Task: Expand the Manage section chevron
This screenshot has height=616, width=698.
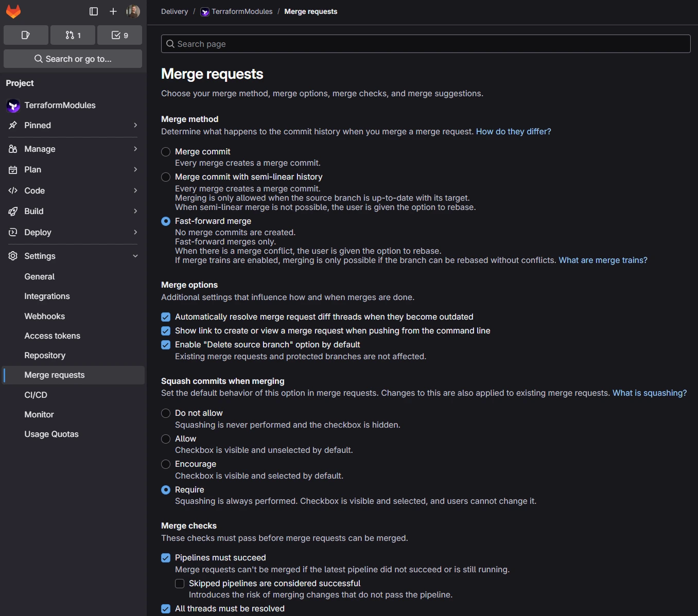Action: pyautogui.click(x=135, y=149)
